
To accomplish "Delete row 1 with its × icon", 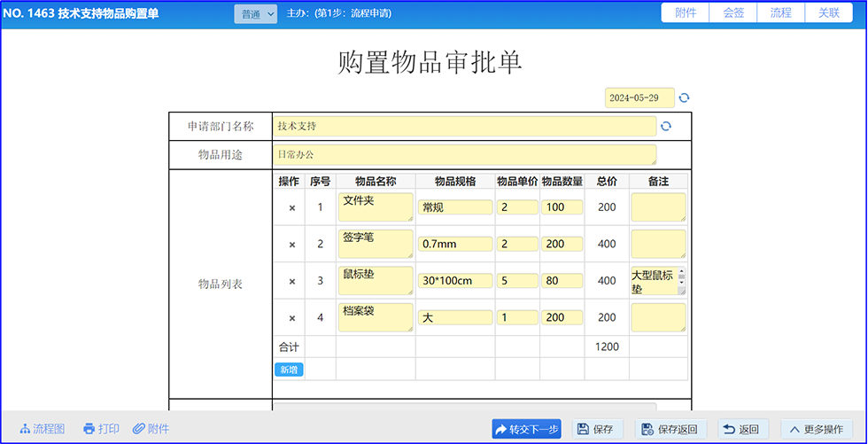I will coord(292,207).
